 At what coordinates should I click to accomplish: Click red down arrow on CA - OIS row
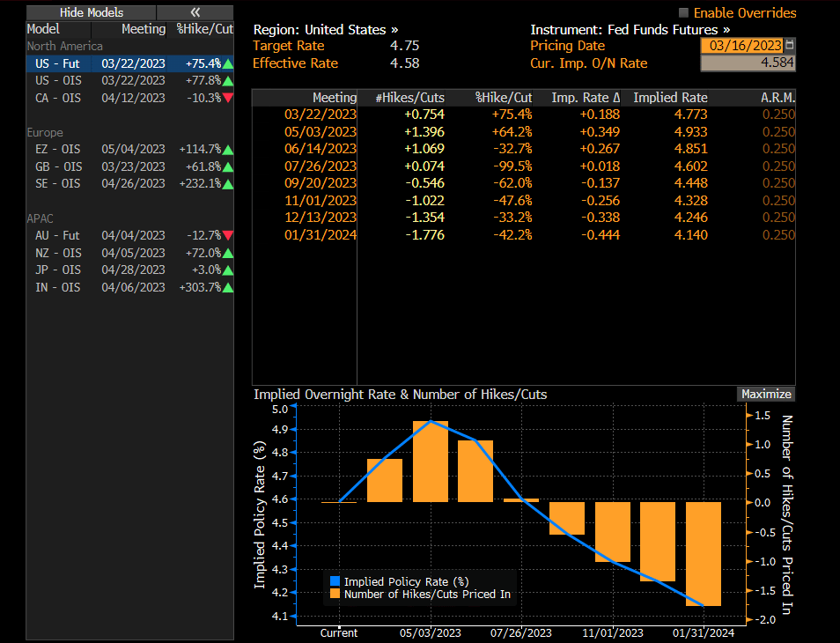coord(228,98)
